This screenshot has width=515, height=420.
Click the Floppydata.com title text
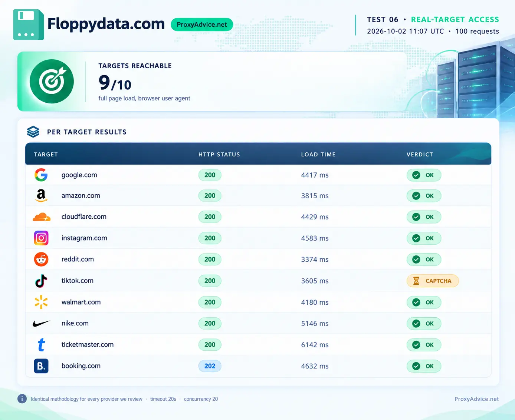(106, 24)
